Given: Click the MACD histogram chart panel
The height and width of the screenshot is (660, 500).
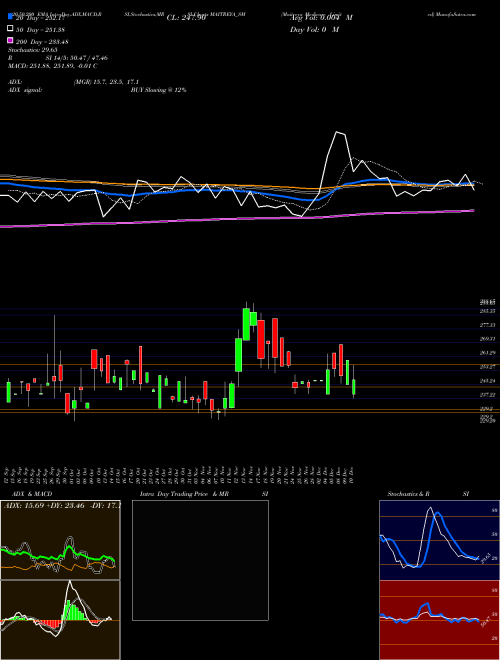Looking at the screenshot, I should coord(60,620).
